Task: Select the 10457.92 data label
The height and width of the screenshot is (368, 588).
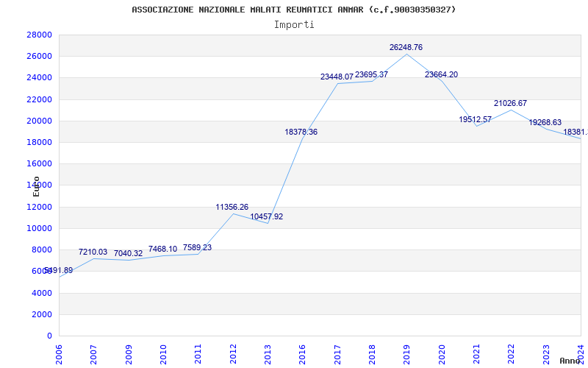Action: (x=267, y=216)
